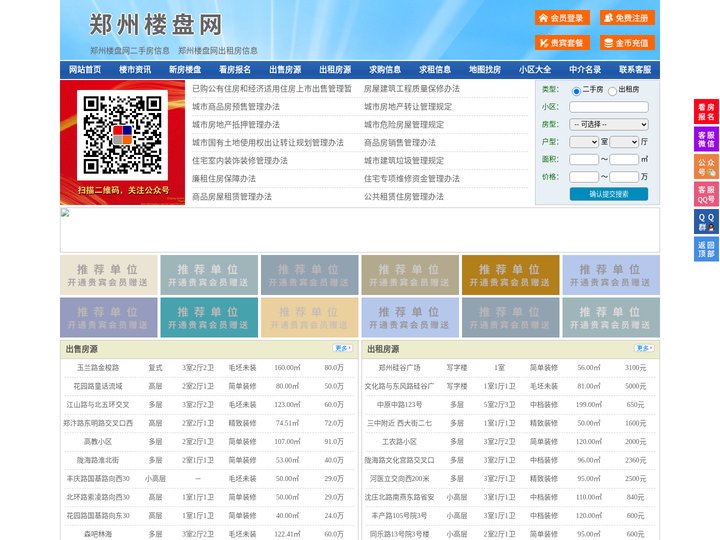Screen dimensions: 720x540
Task: Open 贵宾套餐 package button
Action: [562, 43]
